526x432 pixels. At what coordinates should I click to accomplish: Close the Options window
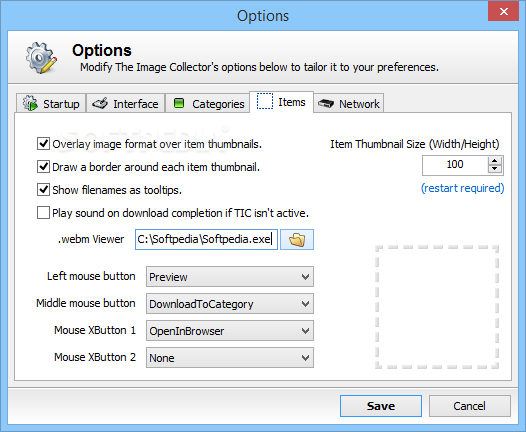pyautogui.click(x=504, y=12)
